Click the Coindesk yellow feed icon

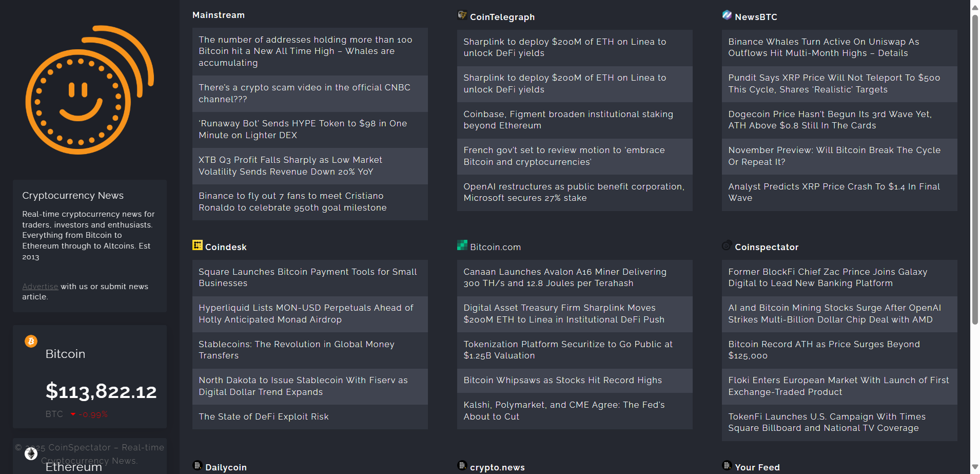(x=198, y=245)
